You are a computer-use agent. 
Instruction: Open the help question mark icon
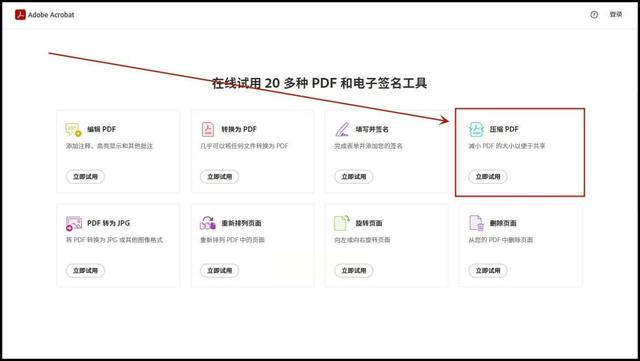pos(594,15)
